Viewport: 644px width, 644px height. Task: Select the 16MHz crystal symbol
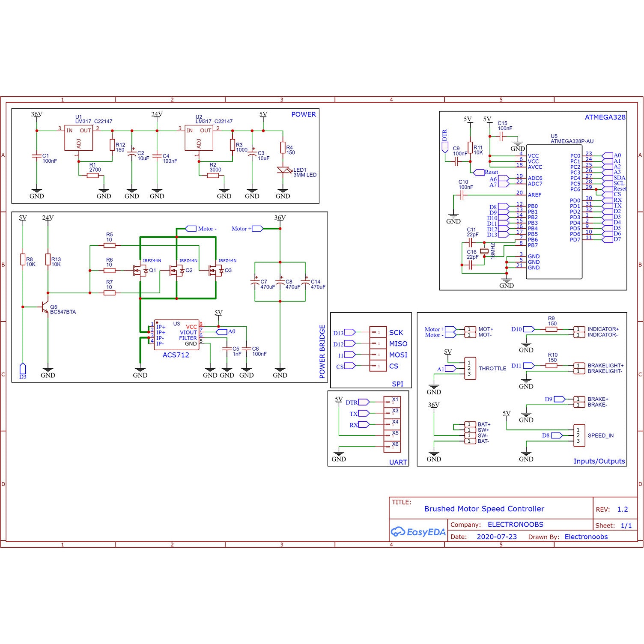[x=485, y=252]
